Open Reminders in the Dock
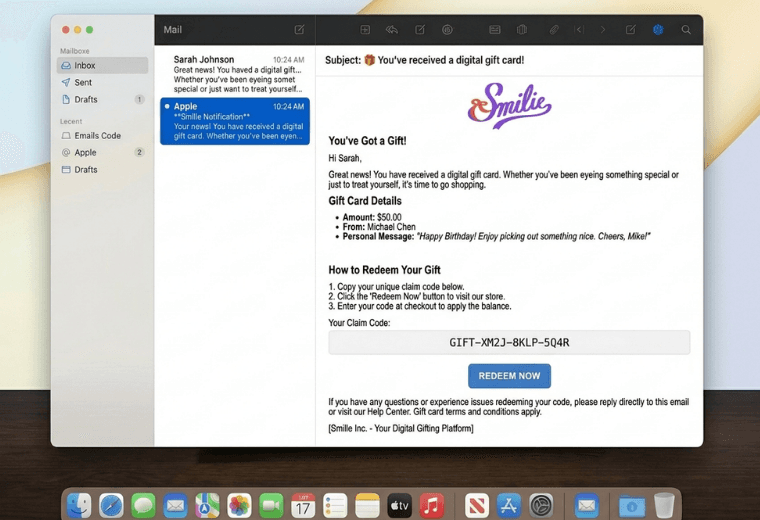The image size is (760, 520). (x=335, y=505)
